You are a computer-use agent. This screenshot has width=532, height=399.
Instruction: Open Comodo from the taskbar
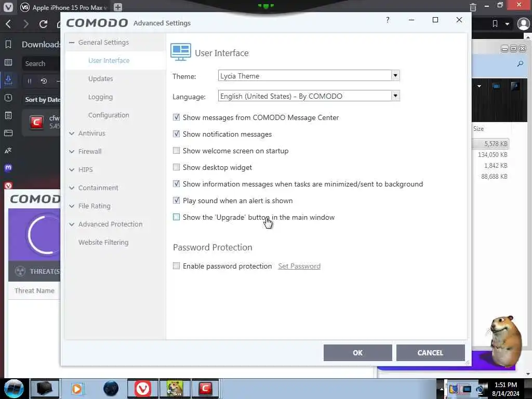click(205, 389)
